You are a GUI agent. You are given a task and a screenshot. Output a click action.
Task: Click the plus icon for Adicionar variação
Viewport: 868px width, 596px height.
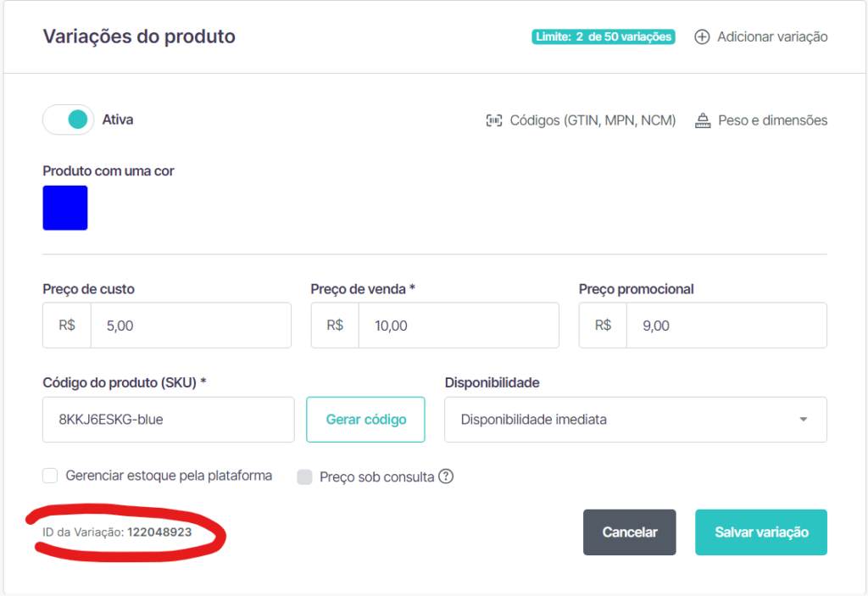coord(702,36)
